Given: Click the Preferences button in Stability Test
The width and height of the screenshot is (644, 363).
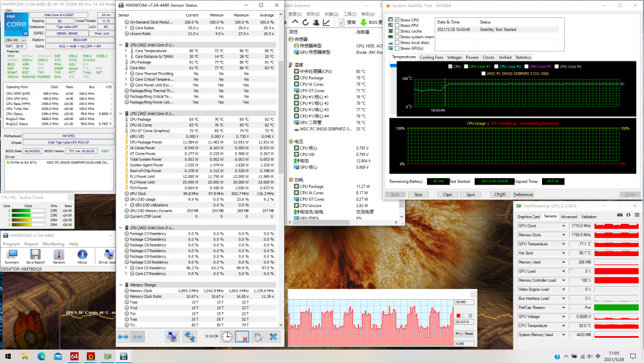Looking at the screenshot, I should pos(524,195).
